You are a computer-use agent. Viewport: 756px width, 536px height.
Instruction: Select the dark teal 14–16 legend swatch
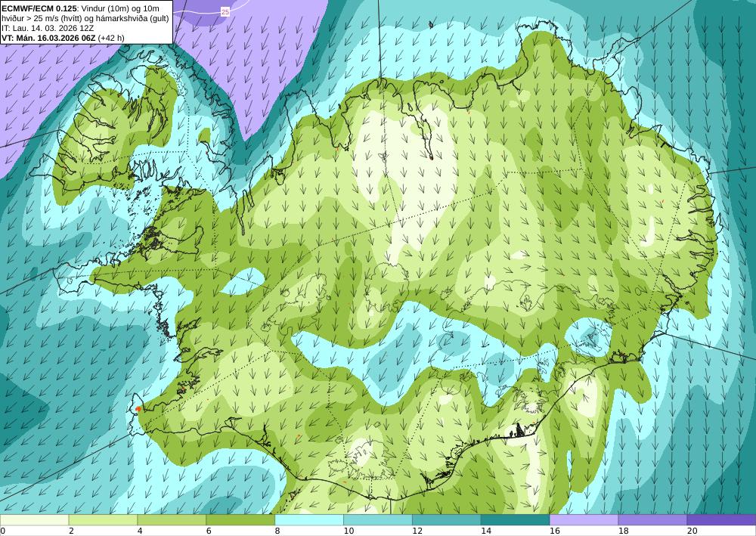tap(515, 520)
